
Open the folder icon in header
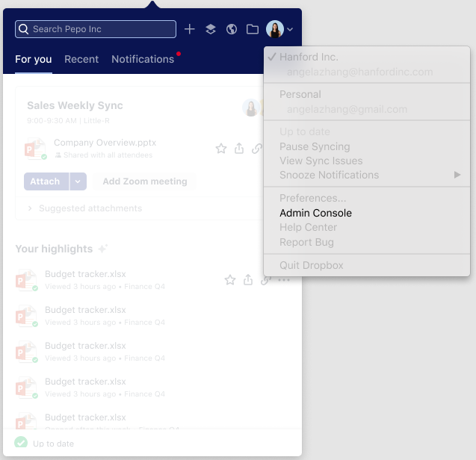253,29
